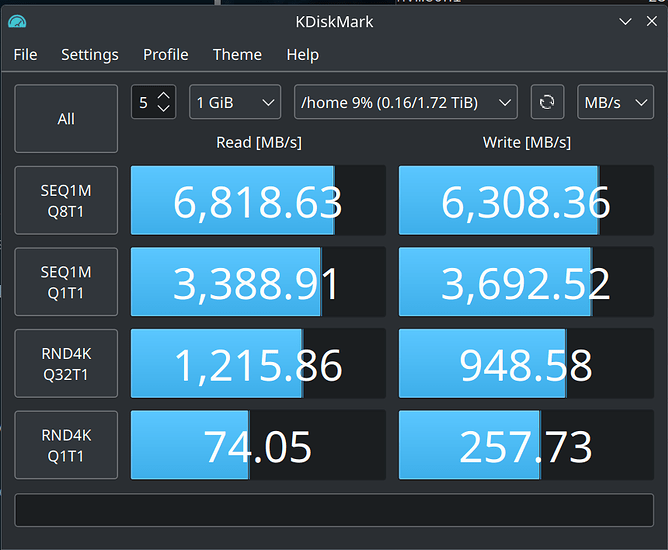Run all benchmarks with All button
The height and width of the screenshot is (550, 668).
[x=66, y=119]
